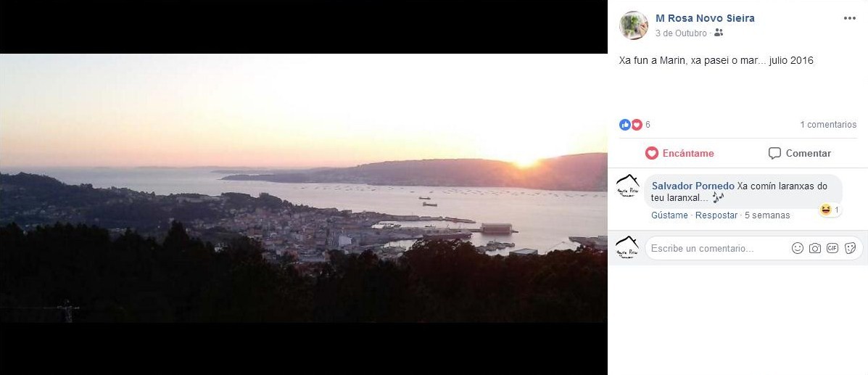Click the blue like reaction icon
Screen dimensions: 868x375
pos(624,125)
